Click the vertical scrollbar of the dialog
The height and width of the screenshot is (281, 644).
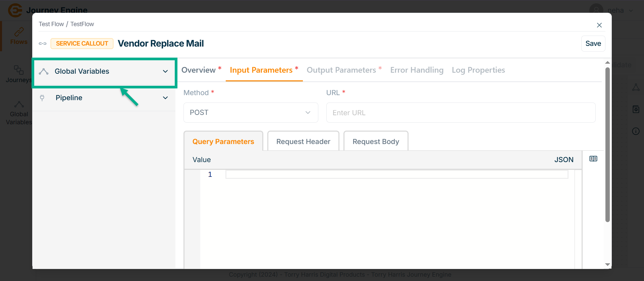[607, 144]
